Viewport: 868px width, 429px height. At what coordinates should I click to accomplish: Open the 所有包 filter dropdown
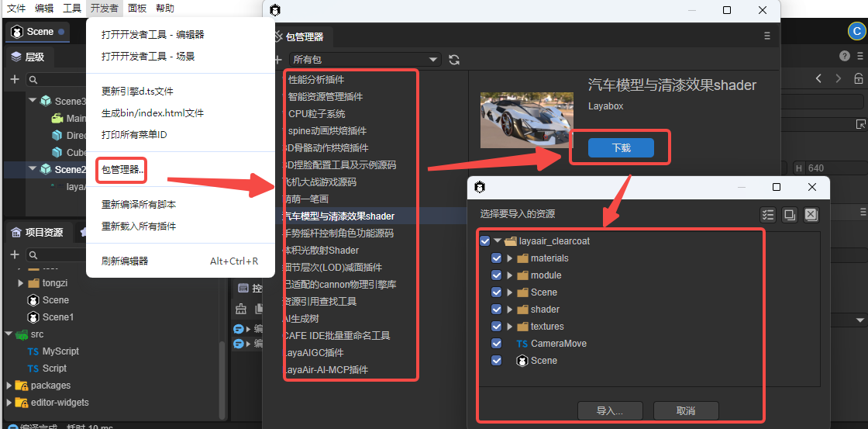click(x=364, y=60)
